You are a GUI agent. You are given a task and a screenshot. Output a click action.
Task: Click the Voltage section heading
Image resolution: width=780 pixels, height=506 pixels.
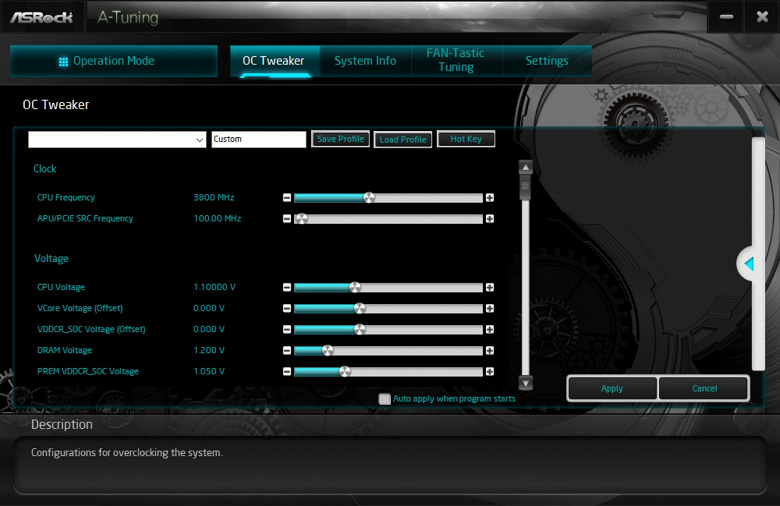pyautogui.click(x=51, y=259)
